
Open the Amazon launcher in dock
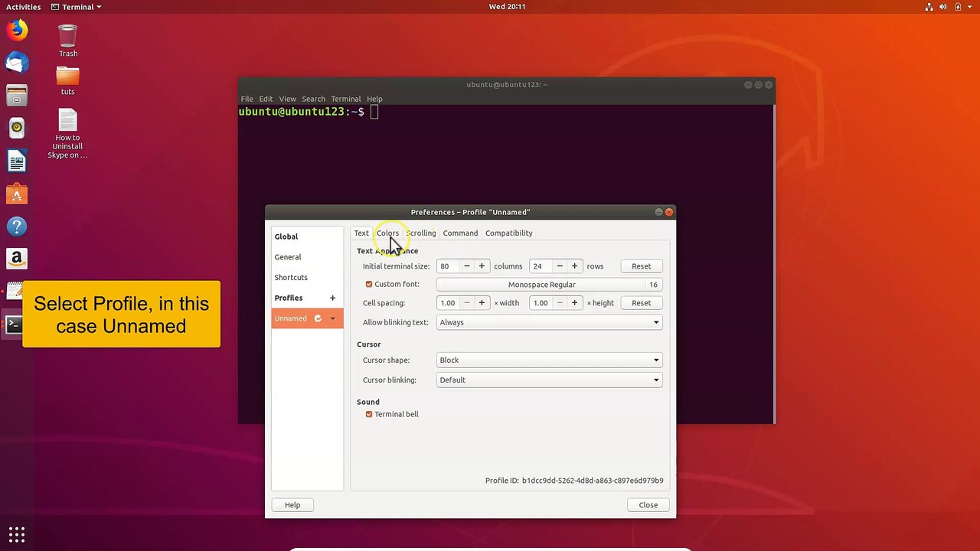click(x=17, y=259)
